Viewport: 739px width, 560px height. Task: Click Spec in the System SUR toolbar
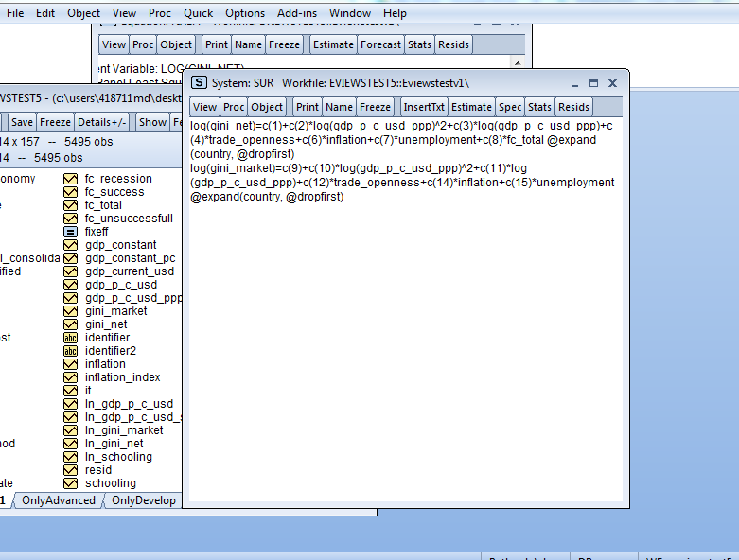click(x=510, y=107)
